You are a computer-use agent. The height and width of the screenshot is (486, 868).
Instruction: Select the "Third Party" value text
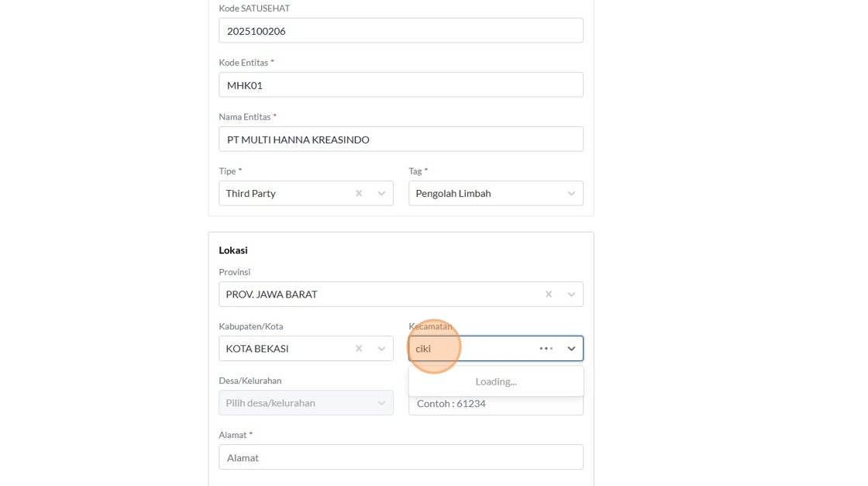tap(251, 193)
